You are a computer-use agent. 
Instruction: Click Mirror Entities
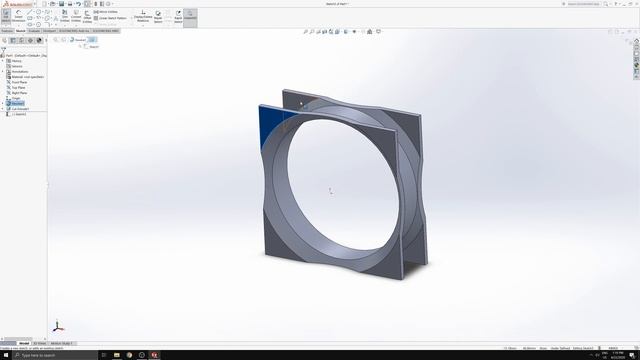pos(106,12)
